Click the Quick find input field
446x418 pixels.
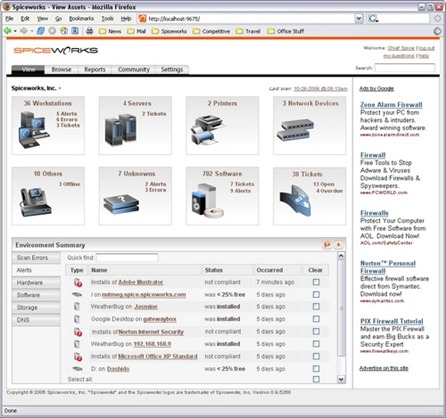click(x=127, y=258)
